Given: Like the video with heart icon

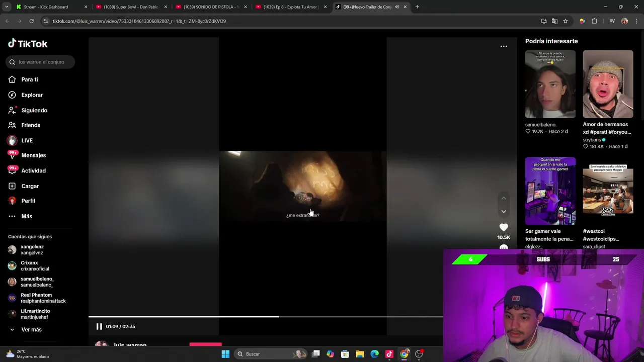Looking at the screenshot, I should [x=504, y=228].
